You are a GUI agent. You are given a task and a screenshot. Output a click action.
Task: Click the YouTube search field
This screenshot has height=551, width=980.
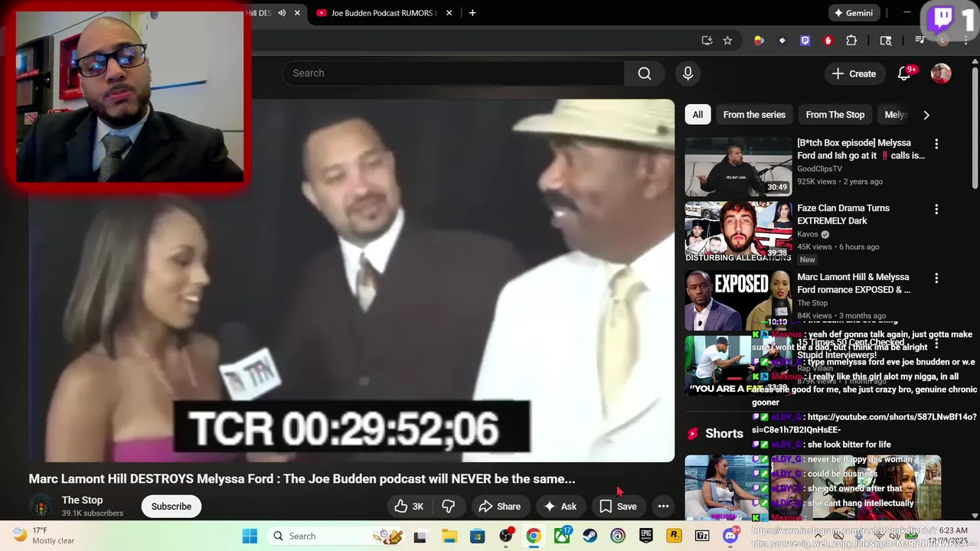pyautogui.click(x=453, y=73)
